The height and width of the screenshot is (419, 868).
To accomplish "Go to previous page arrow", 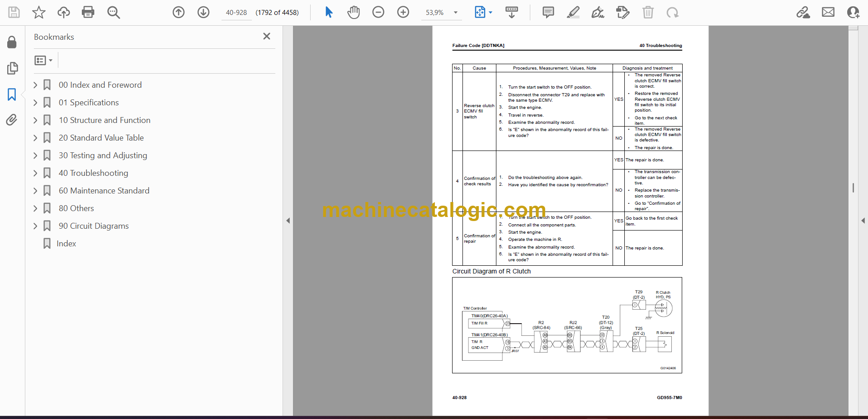I will click(x=179, y=12).
